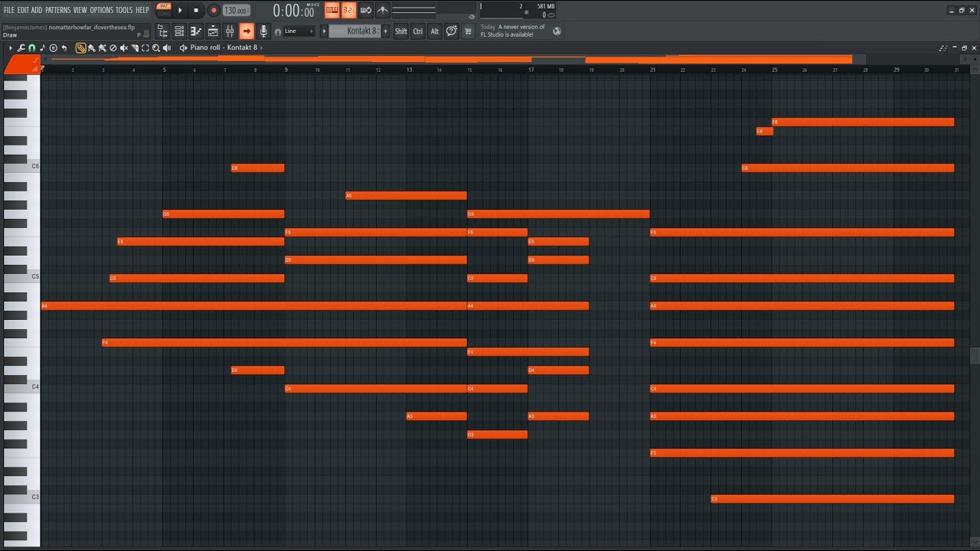Viewport: 980px width, 551px height.
Task: Select the Zoom tool
Action: [156, 47]
